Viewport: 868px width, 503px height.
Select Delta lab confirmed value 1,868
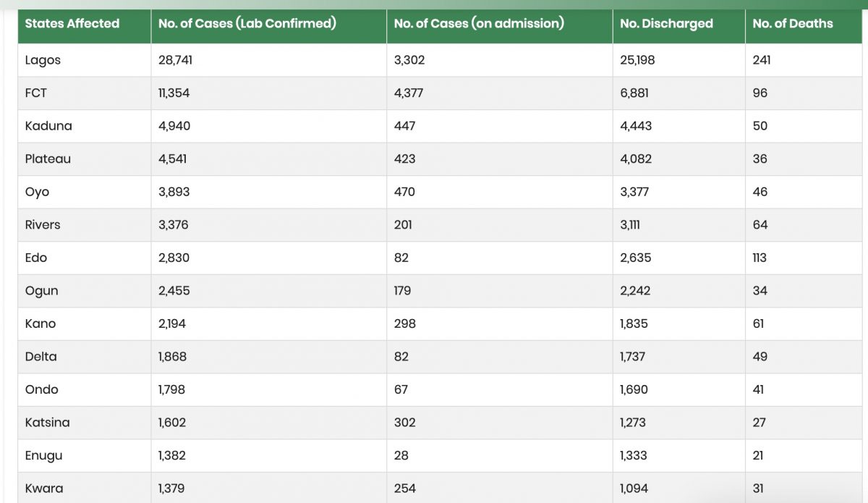coord(174,357)
